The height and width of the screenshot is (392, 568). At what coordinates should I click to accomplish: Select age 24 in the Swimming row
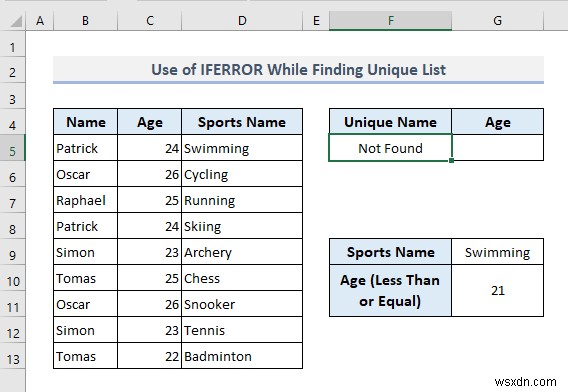[150, 148]
